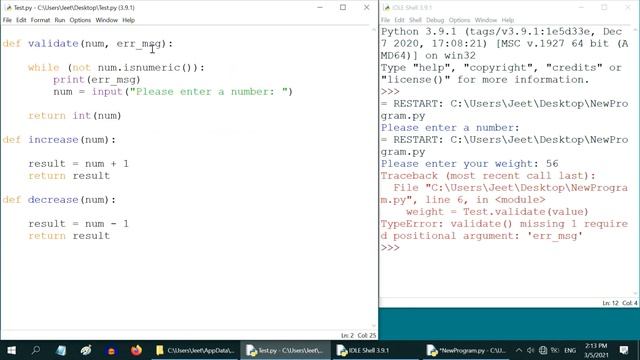
Task: Minimize the Test.py editor window
Action: pos(320,7)
